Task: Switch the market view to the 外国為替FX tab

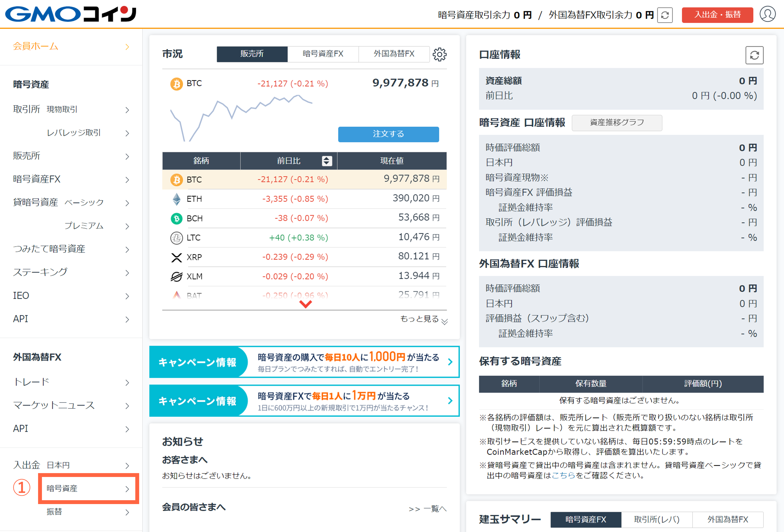Action: (394, 54)
